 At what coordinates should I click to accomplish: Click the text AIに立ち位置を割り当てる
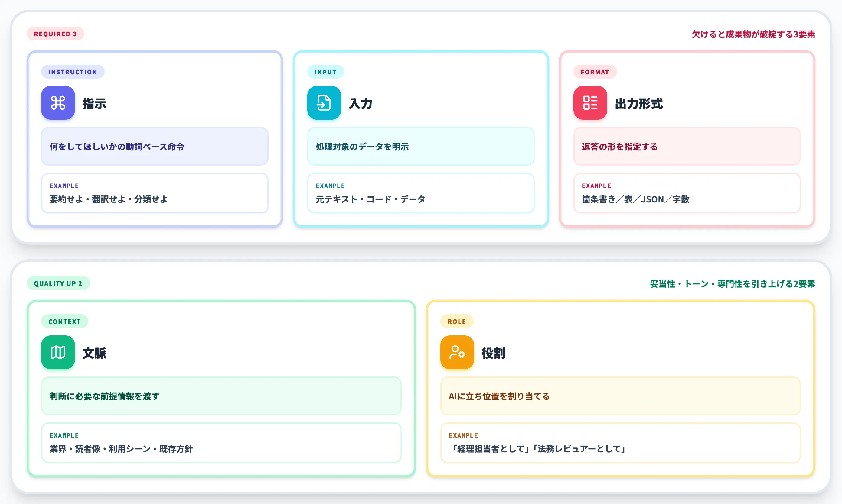click(499, 396)
